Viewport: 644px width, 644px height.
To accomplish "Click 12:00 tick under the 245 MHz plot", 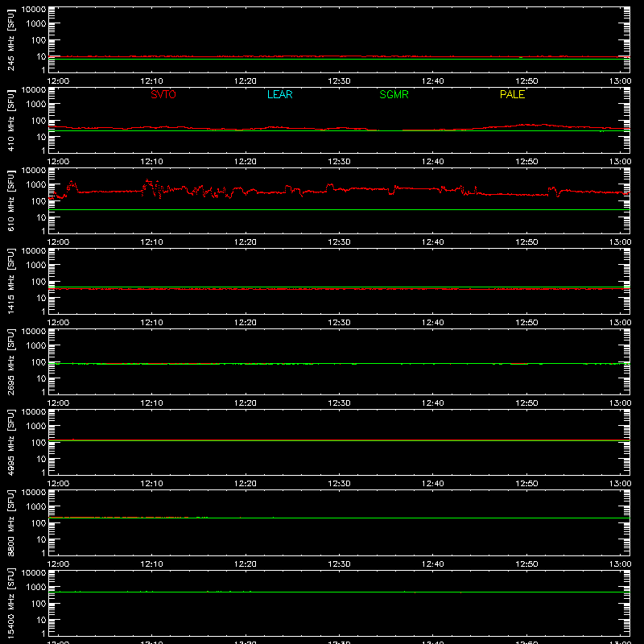I will (58, 81).
